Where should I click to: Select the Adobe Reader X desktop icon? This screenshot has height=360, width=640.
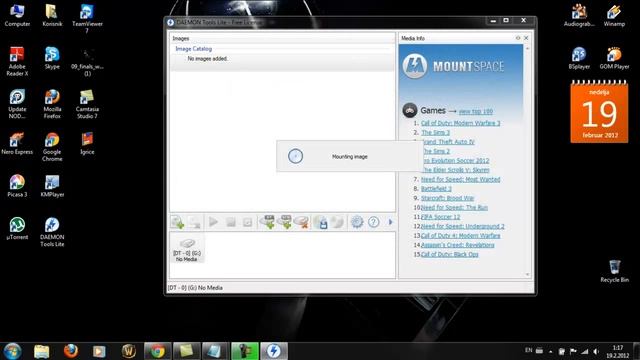pos(17,62)
